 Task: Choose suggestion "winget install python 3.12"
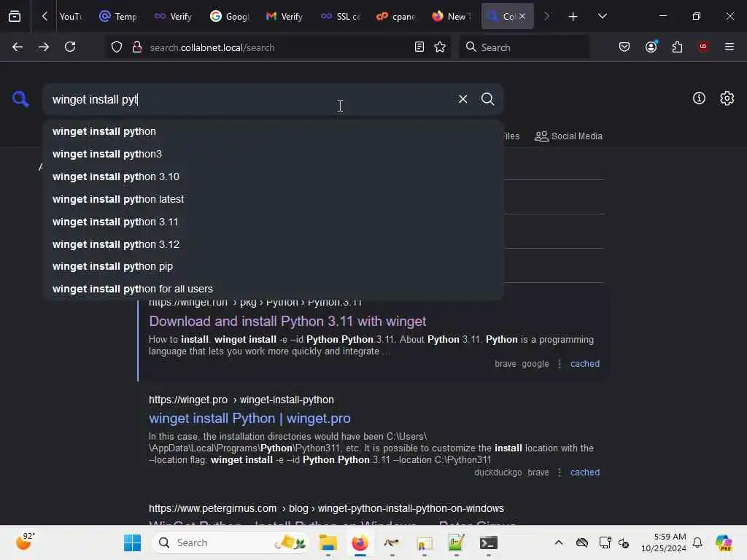point(273,244)
